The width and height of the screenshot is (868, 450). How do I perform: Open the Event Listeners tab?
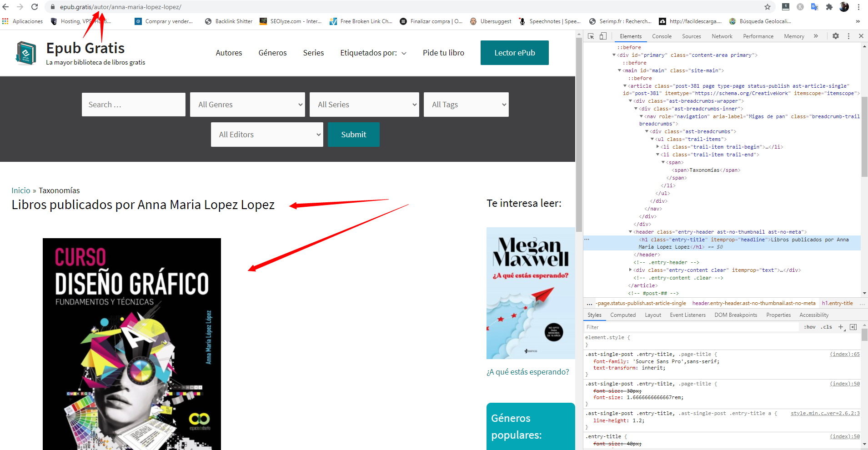687,315
